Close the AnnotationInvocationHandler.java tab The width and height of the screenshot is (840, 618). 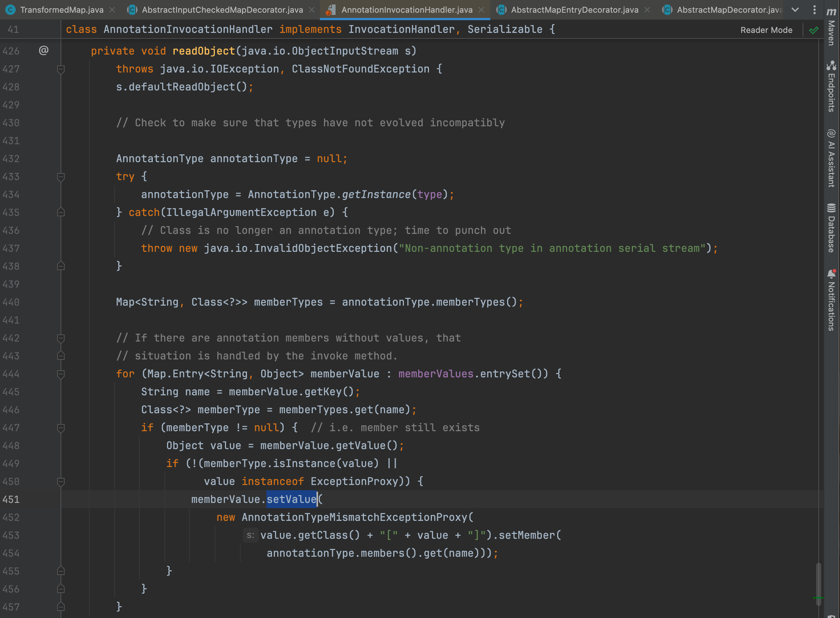coord(482,10)
